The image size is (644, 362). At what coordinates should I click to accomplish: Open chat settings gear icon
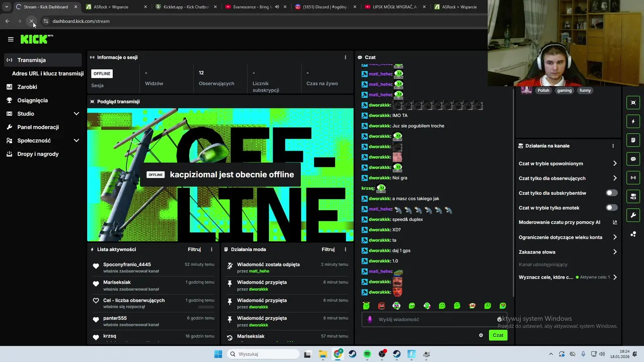tap(481, 335)
